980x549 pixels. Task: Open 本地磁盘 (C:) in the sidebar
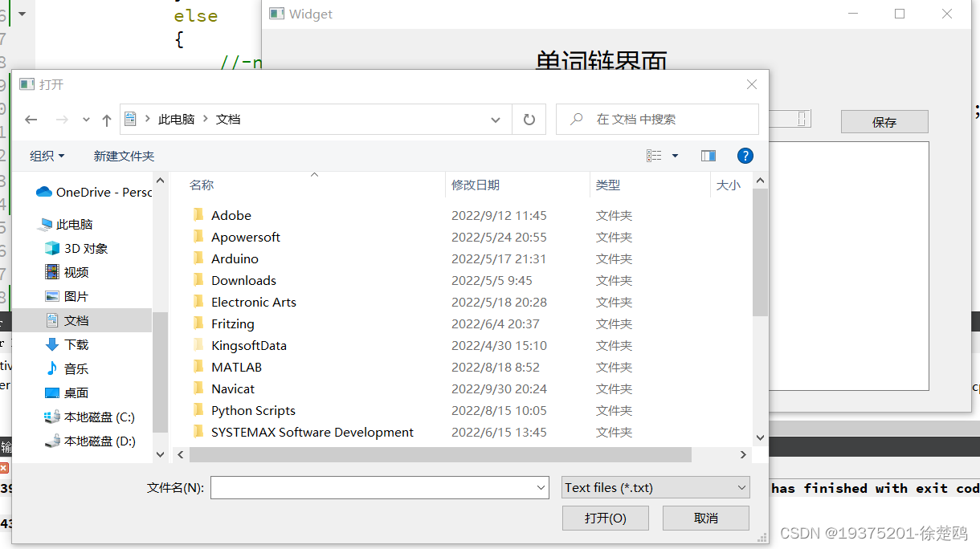pyautogui.click(x=99, y=417)
